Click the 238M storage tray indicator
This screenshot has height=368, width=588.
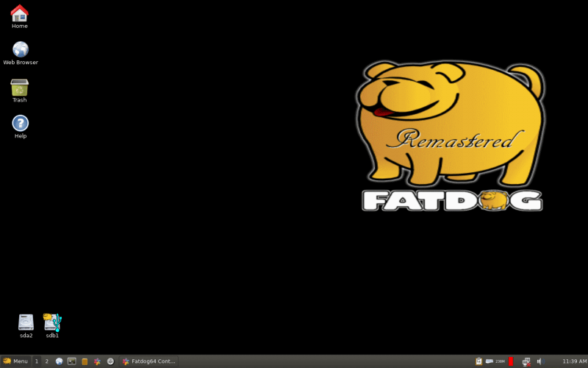[495, 361]
